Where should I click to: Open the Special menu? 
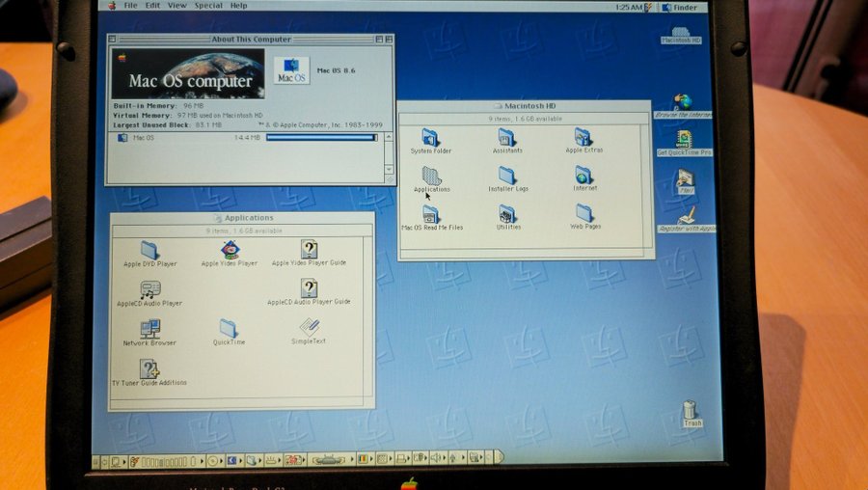(208, 6)
